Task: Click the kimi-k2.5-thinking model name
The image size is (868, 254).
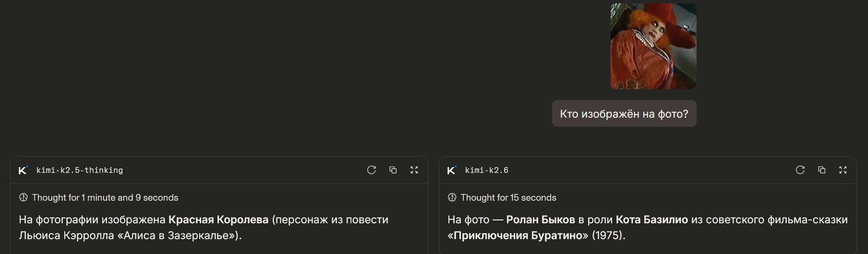Action: pyautogui.click(x=80, y=170)
